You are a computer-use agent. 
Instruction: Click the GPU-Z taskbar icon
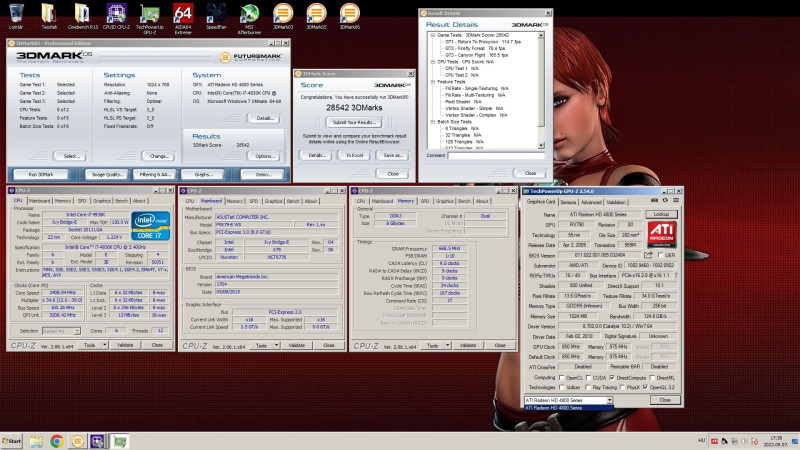click(120, 441)
